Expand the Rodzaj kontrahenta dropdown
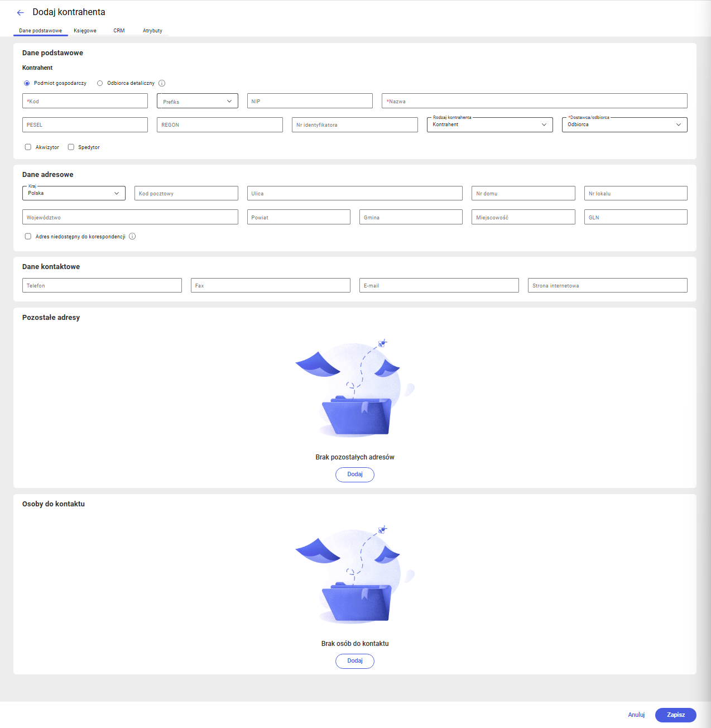The image size is (711, 728). click(x=489, y=124)
